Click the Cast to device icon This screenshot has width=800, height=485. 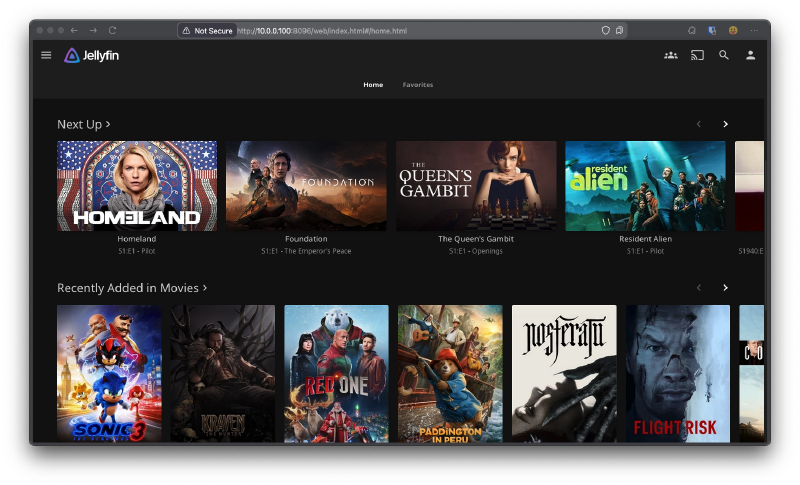[x=697, y=55]
